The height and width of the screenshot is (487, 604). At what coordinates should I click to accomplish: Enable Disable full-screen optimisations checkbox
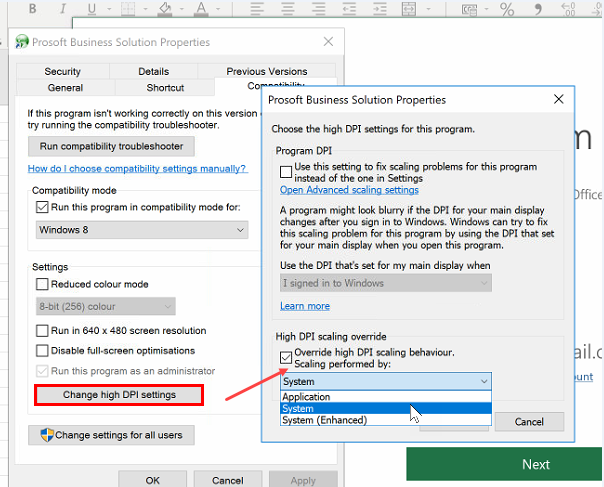pos(42,351)
